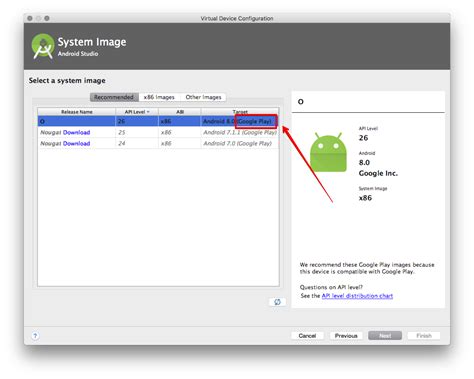Click the ABI column header
This screenshot has height=379, width=474.
pos(180,112)
